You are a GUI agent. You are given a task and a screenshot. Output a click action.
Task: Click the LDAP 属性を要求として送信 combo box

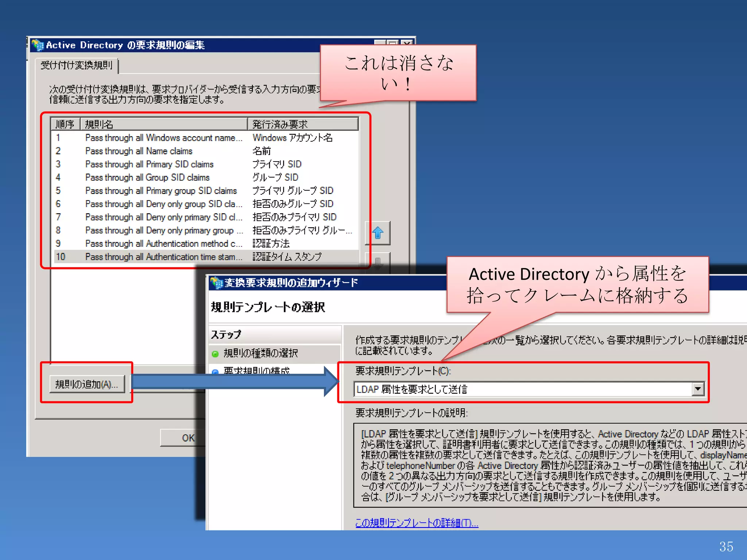[529, 389]
